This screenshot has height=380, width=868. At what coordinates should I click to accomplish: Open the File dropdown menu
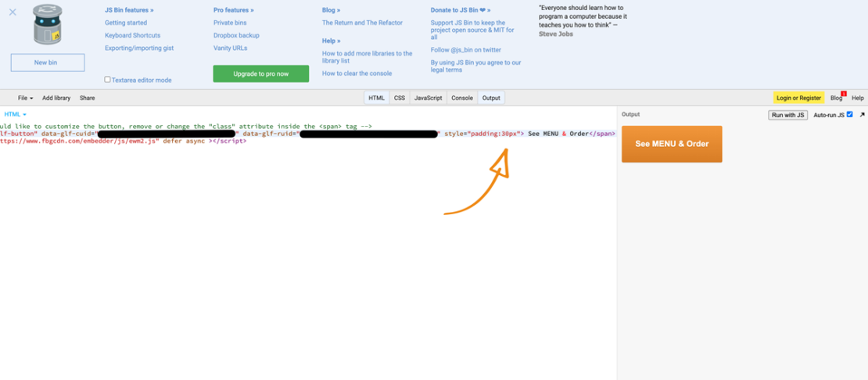point(25,98)
